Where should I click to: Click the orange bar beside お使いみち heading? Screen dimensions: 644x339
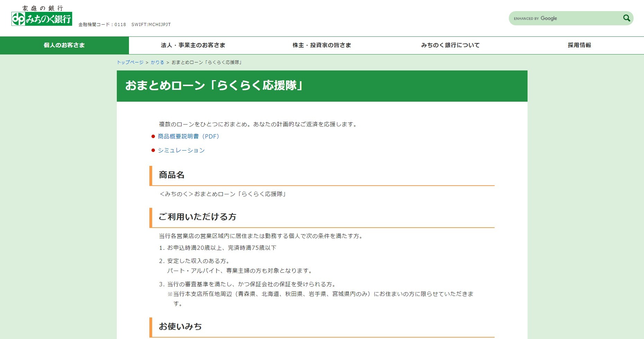tap(150, 327)
